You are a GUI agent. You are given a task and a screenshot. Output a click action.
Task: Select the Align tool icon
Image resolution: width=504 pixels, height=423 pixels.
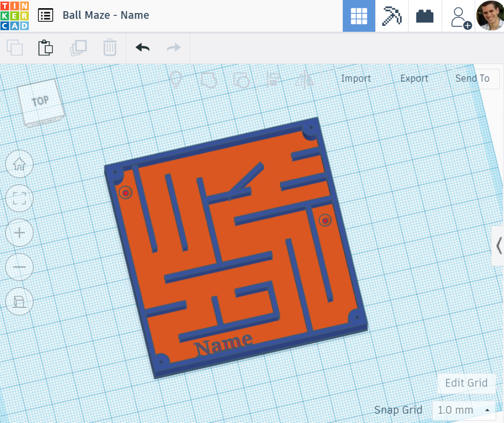(271, 78)
